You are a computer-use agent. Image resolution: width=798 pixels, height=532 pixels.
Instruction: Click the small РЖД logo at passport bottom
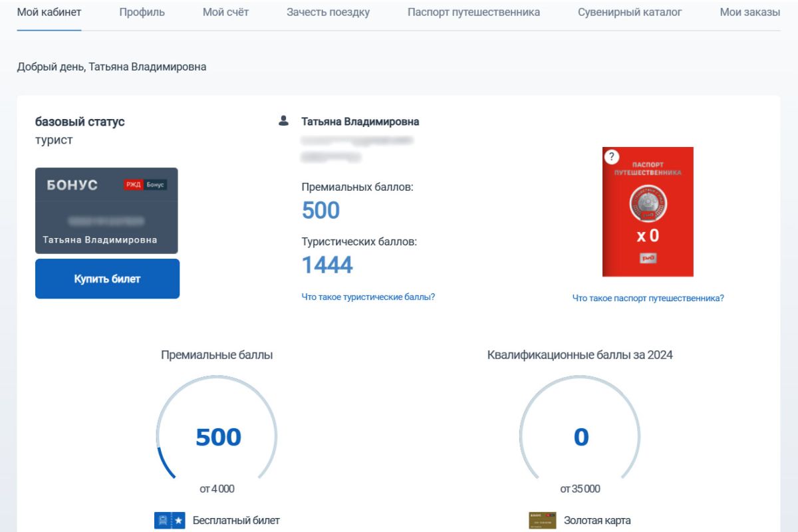(648, 258)
